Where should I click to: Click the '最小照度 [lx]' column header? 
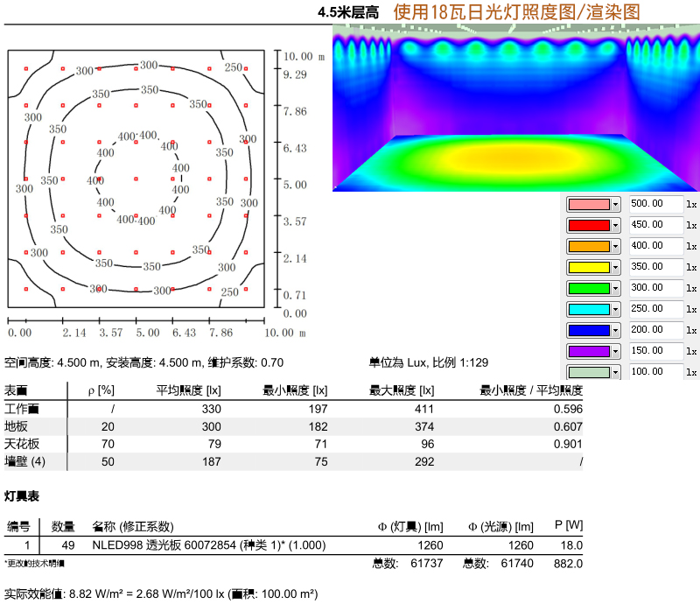pyautogui.click(x=295, y=390)
